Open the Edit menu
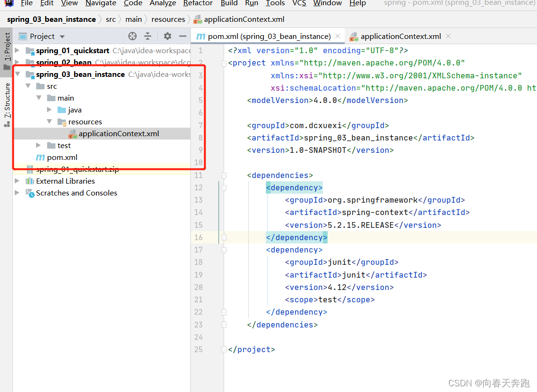The image size is (537, 392). point(47,3)
